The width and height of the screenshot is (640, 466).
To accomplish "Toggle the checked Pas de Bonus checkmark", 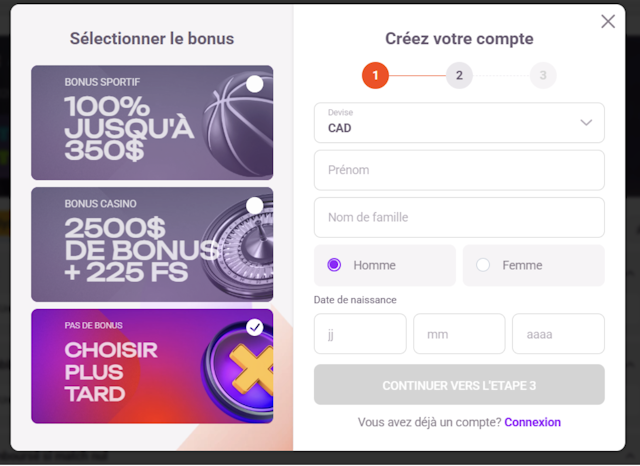I will [x=255, y=327].
